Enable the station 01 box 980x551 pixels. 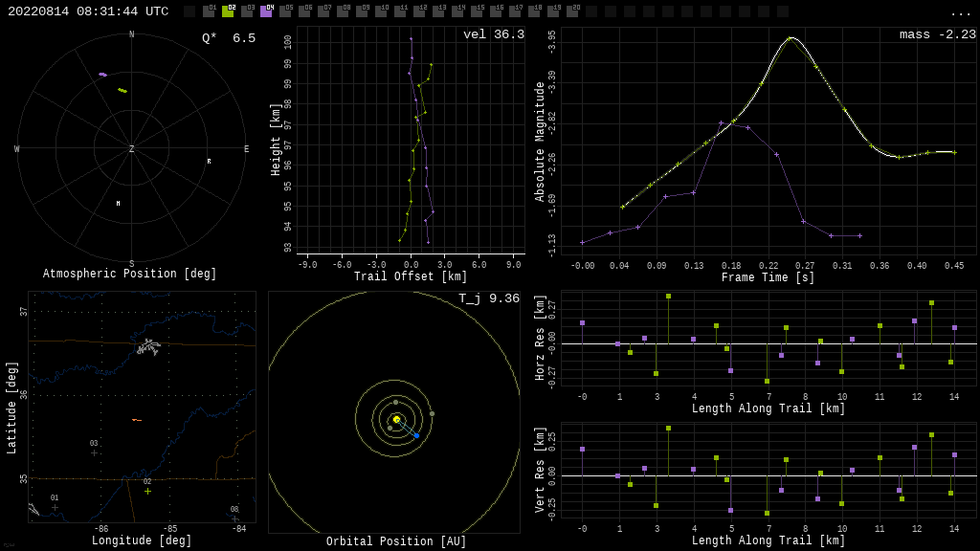pyautogui.click(x=209, y=11)
